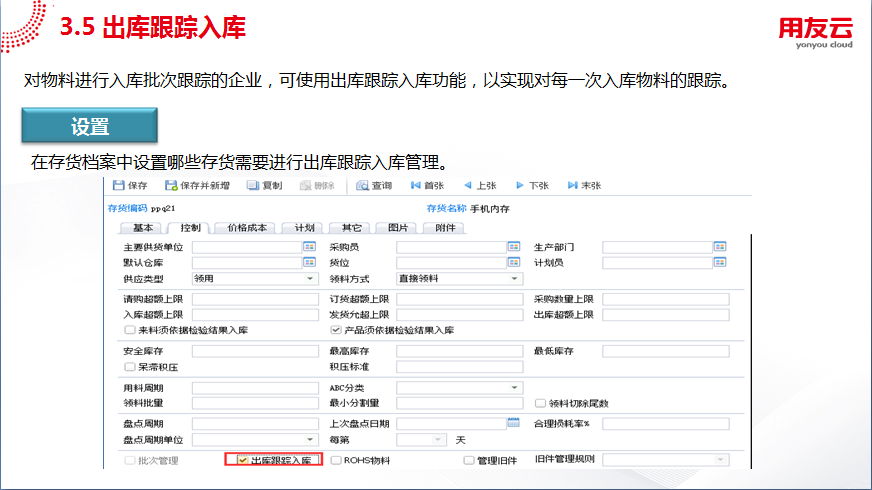
Task: Click the 保存 (Save) toolbar icon
Action: tap(119, 186)
